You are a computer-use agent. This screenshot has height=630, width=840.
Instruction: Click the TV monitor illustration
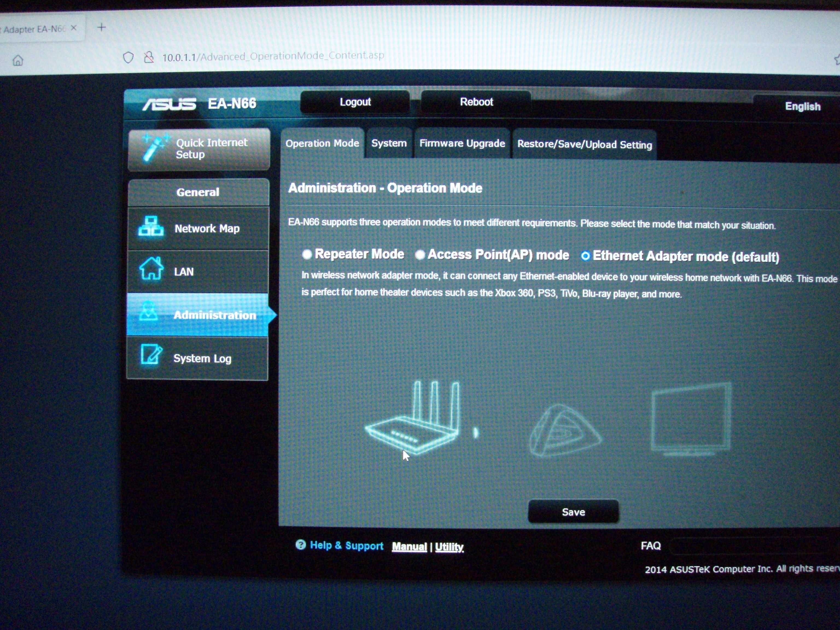(x=691, y=420)
